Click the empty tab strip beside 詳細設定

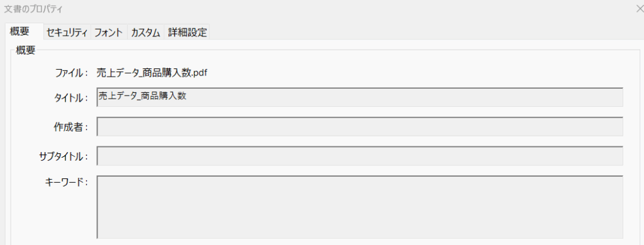426,33
